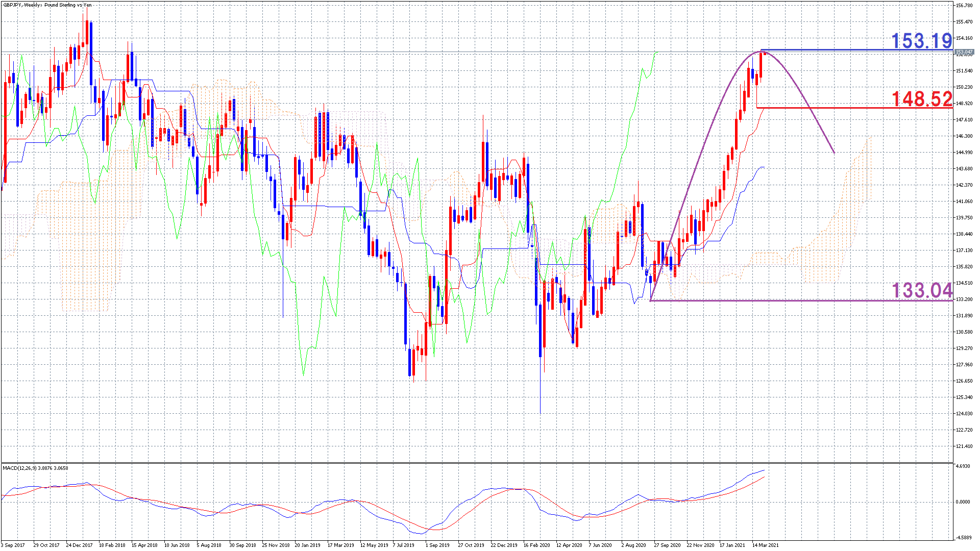Select the 142.370 price scale value
This screenshot has width=980, height=551.
[964, 185]
